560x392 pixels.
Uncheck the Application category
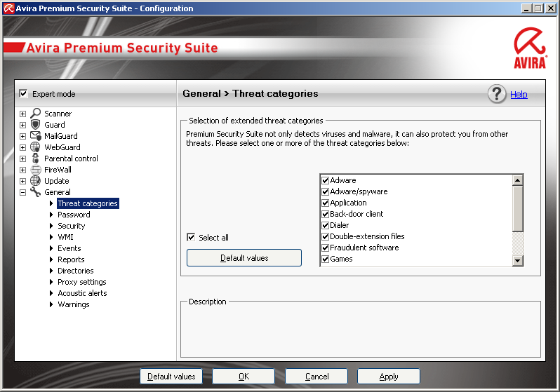325,203
